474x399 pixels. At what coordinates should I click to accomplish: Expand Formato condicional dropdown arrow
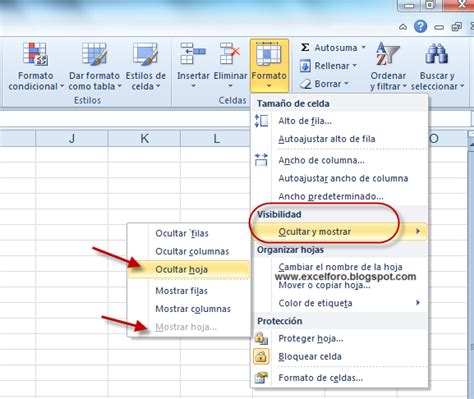click(x=62, y=86)
